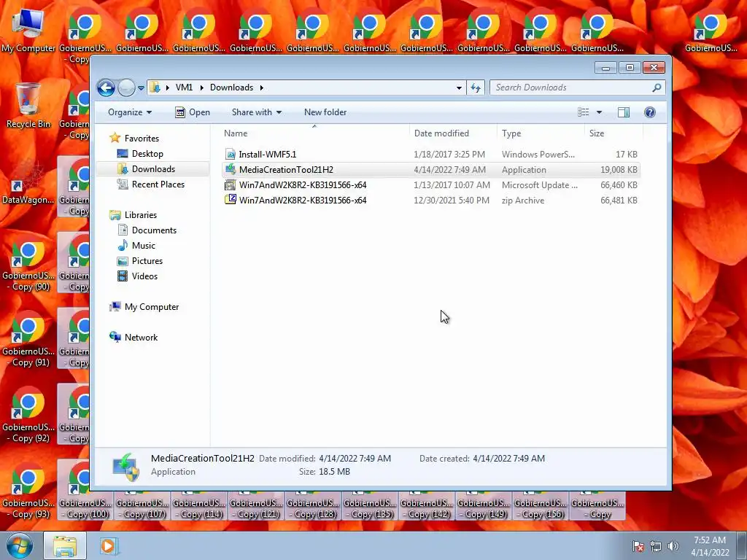Select Libraries in the navigation pane
Screen dimensions: 747x560
pos(141,215)
